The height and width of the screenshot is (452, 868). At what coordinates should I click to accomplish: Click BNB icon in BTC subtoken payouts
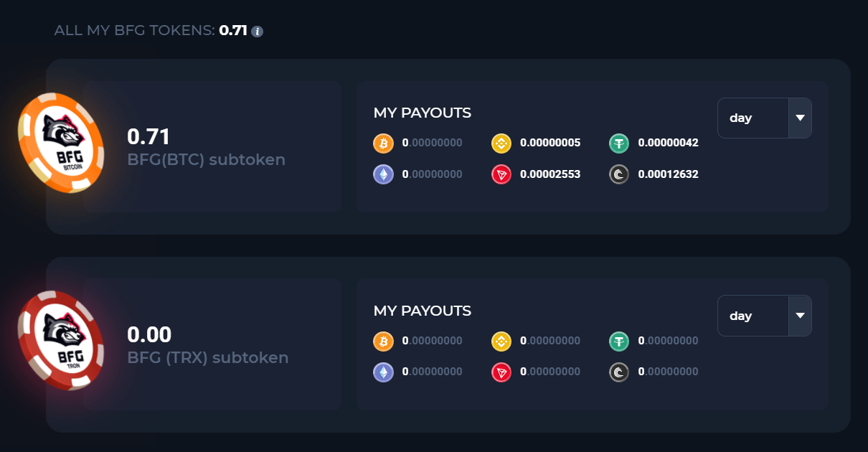click(x=501, y=143)
